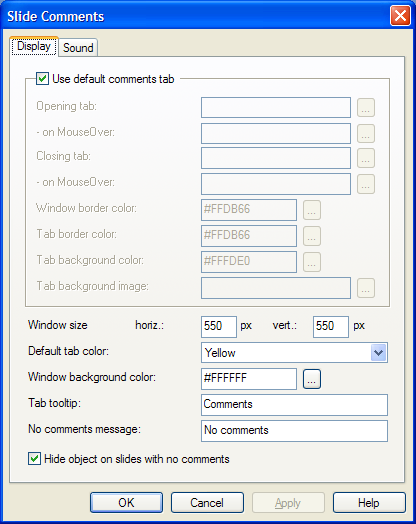416x524 pixels.
Task: Open Help for Slide Comments dialog
Action: (369, 503)
